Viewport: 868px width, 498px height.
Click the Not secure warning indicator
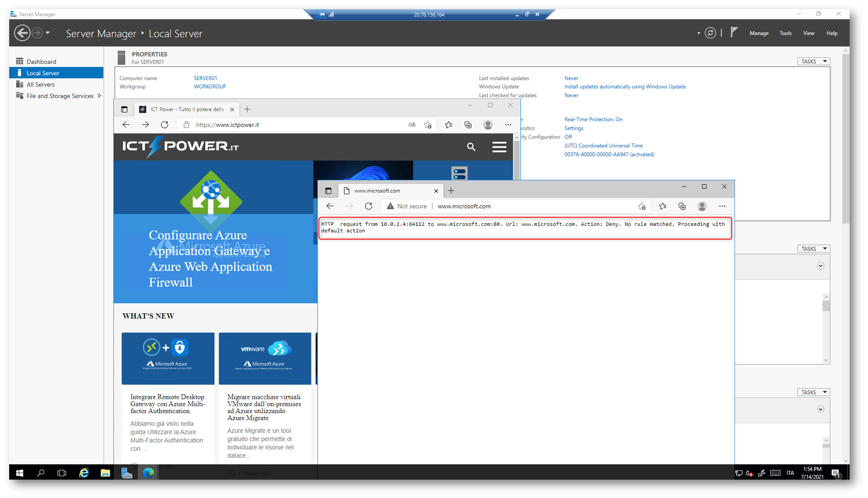(407, 206)
